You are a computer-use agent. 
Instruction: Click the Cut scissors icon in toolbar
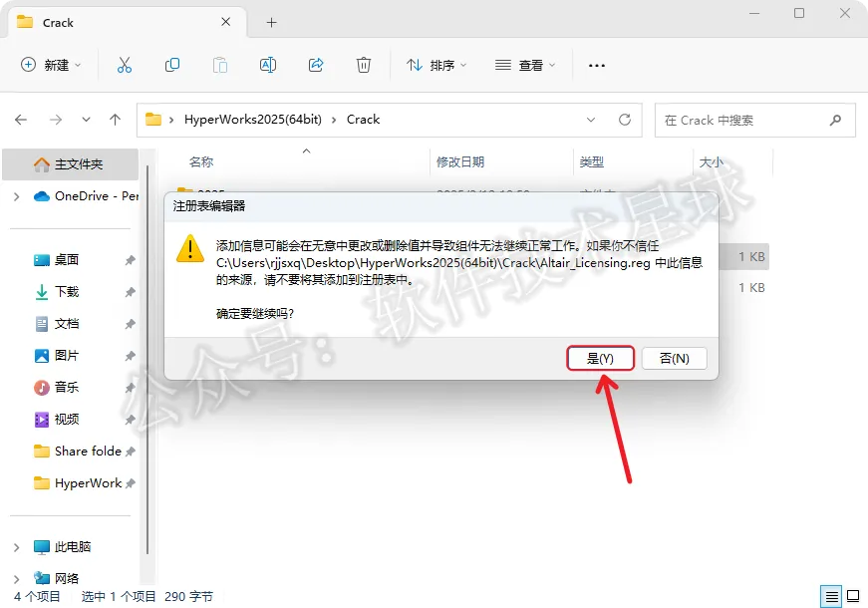pyautogui.click(x=125, y=66)
